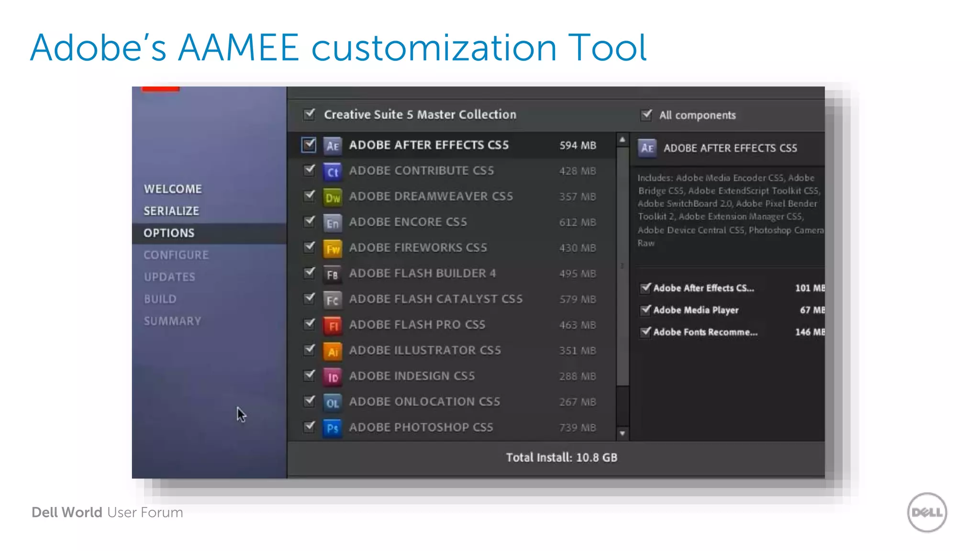Uncheck Adobe OnLocation CS5 checkbox
Screen dimensions: 980x551
[x=310, y=401]
